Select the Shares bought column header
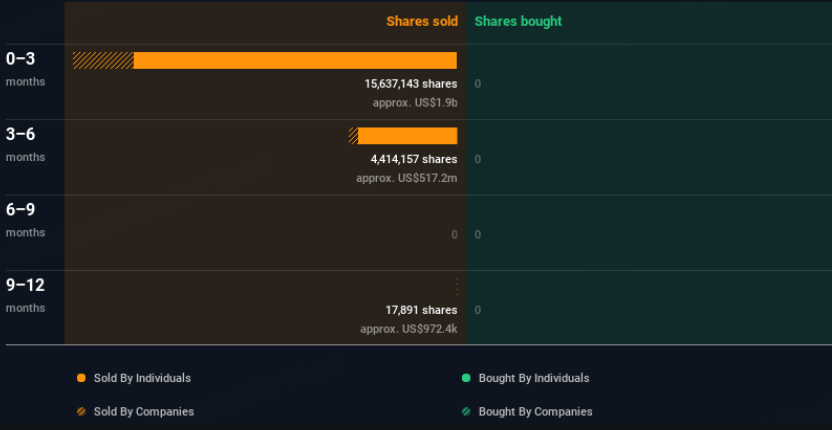832x430 pixels. pyautogui.click(x=518, y=21)
